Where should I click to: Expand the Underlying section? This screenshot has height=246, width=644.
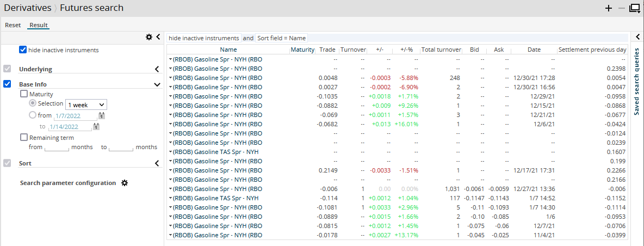tap(157, 69)
